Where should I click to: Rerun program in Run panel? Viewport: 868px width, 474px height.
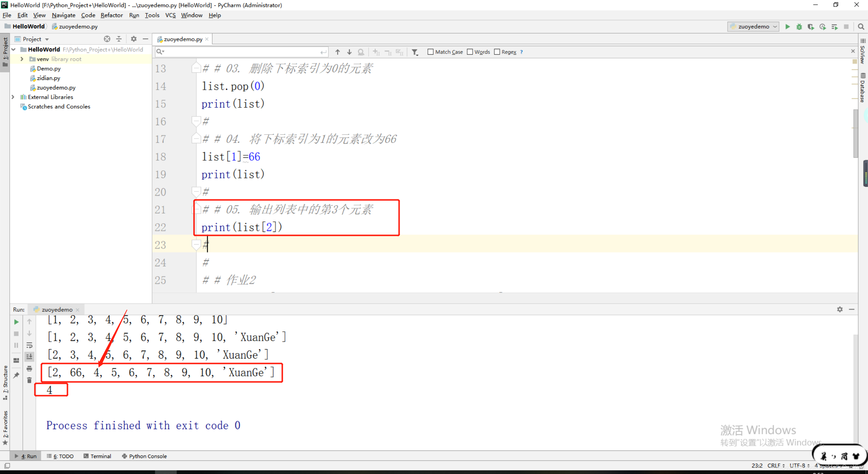(x=16, y=322)
